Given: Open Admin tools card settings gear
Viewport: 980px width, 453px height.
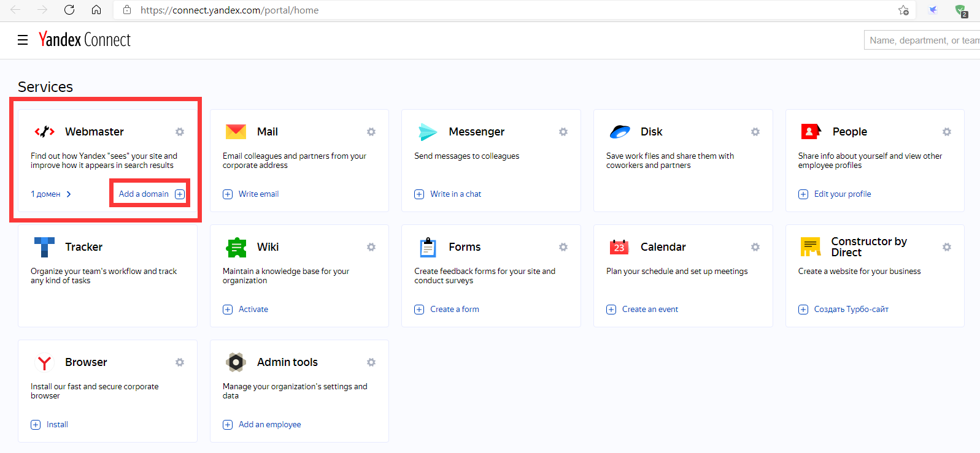Looking at the screenshot, I should (371, 362).
